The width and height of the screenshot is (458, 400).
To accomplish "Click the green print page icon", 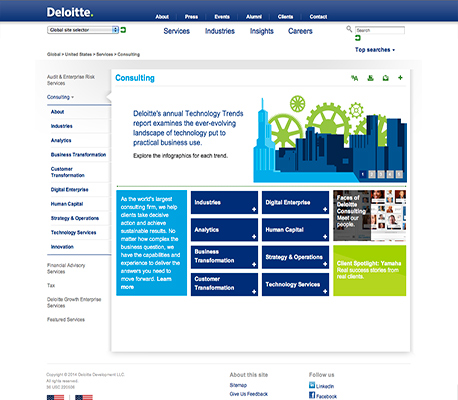I will point(370,78).
